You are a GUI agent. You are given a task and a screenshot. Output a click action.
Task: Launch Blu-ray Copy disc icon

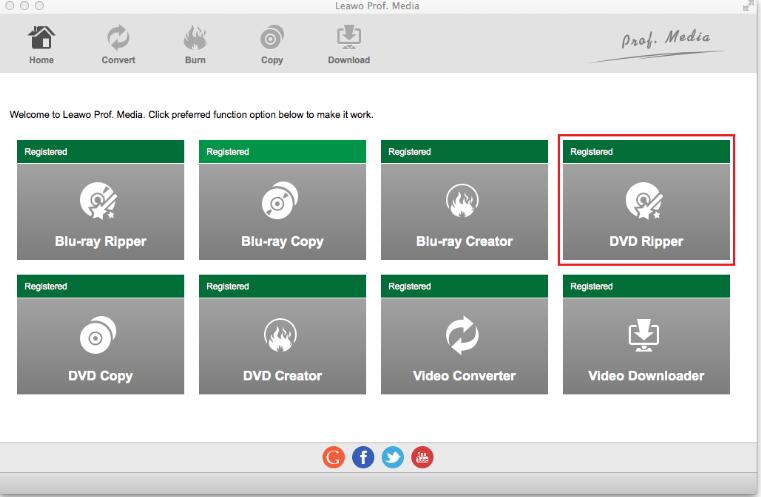tap(280, 200)
